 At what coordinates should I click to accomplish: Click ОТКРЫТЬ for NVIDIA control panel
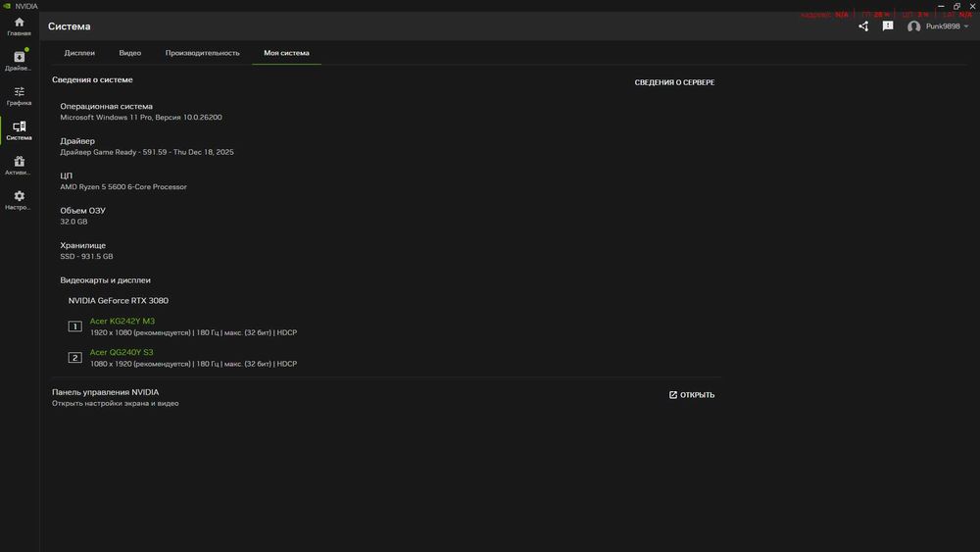coord(692,395)
